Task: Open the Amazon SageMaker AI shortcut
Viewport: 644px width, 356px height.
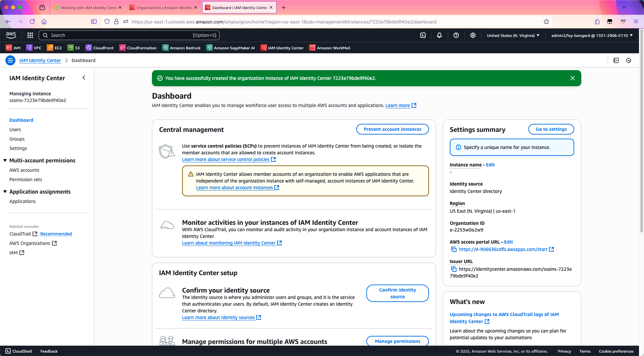Action: pos(230,48)
